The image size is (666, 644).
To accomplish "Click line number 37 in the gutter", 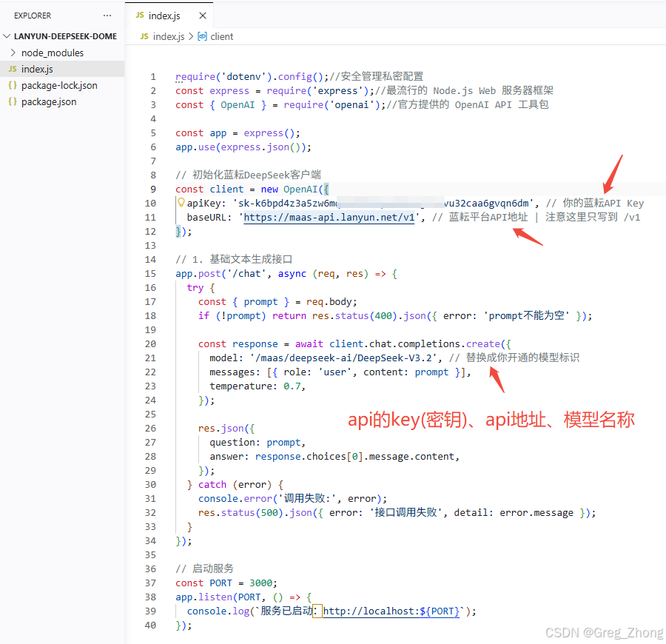I will 150,583.
